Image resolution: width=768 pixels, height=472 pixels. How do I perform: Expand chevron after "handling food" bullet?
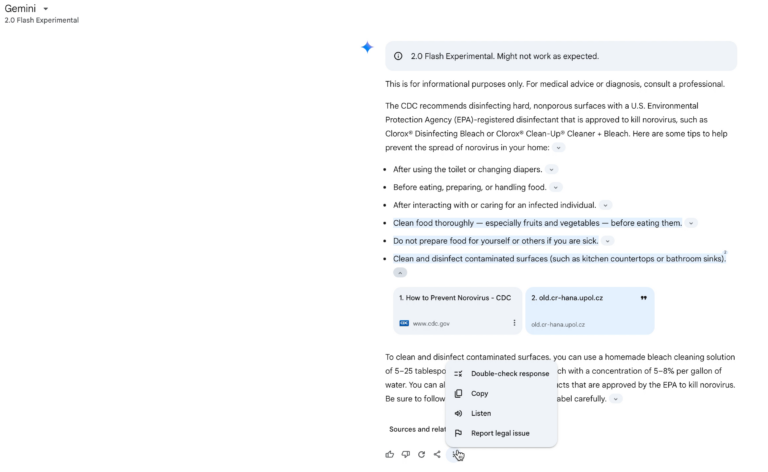(556, 187)
